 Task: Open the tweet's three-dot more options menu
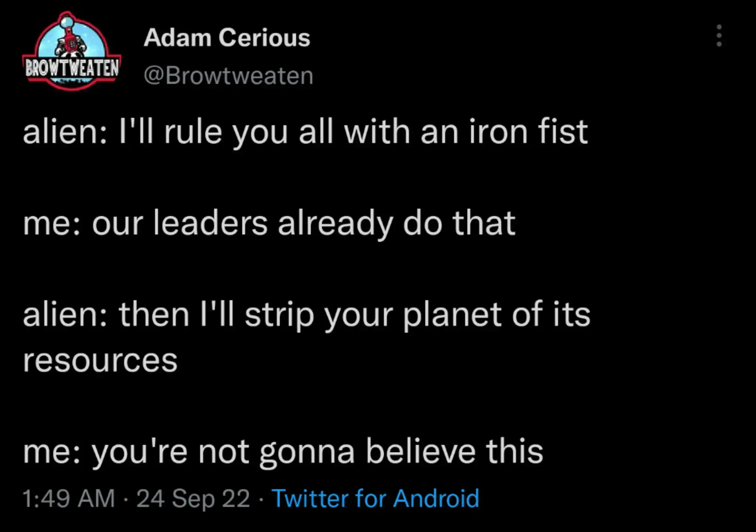[x=719, y=36]
